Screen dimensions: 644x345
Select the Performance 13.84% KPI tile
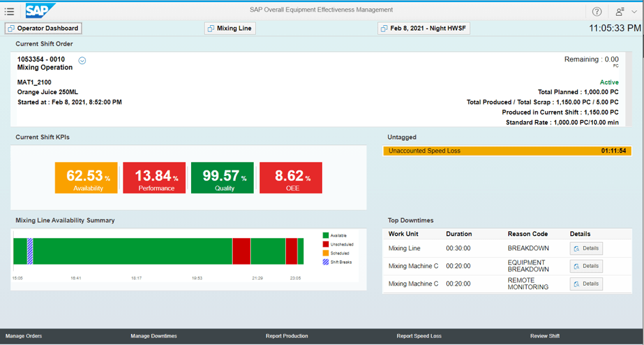pos(154,178)
